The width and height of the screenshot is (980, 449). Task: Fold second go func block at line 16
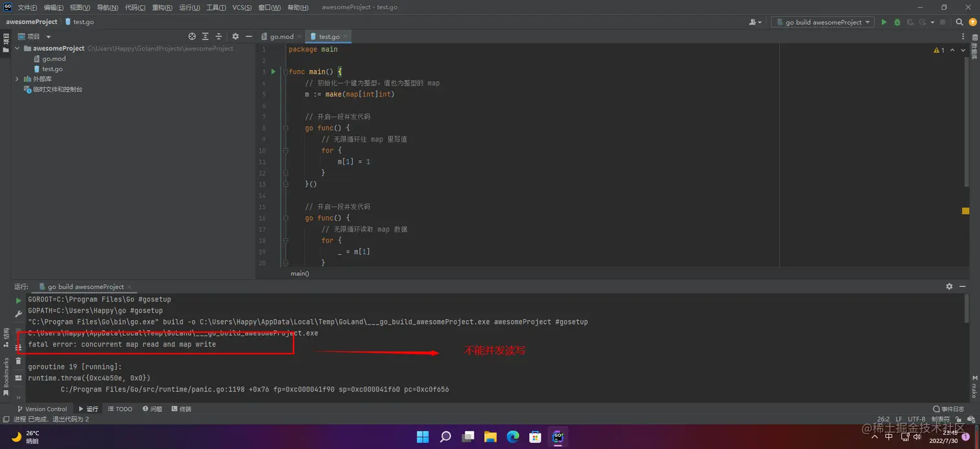(285, 218)
